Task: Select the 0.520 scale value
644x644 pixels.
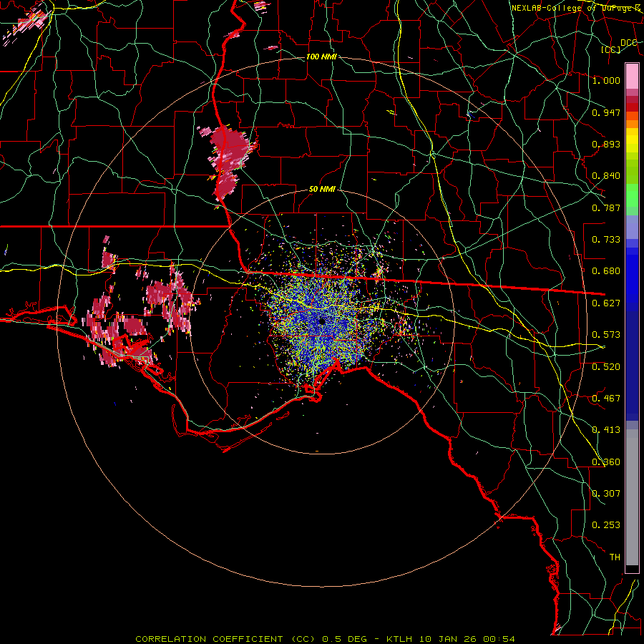Action: (x=606, y=367)
